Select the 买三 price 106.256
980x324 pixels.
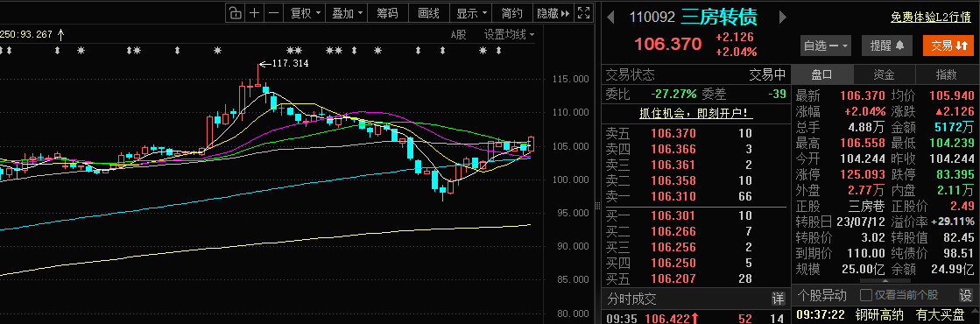point(673,247)
